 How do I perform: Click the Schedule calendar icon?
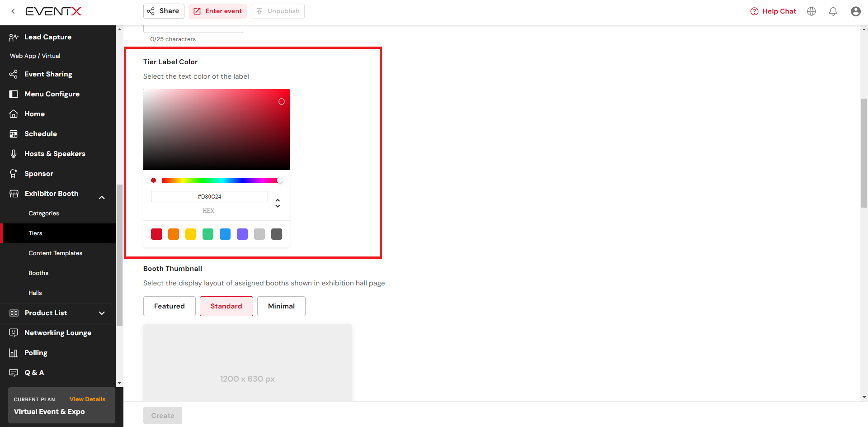14,134
